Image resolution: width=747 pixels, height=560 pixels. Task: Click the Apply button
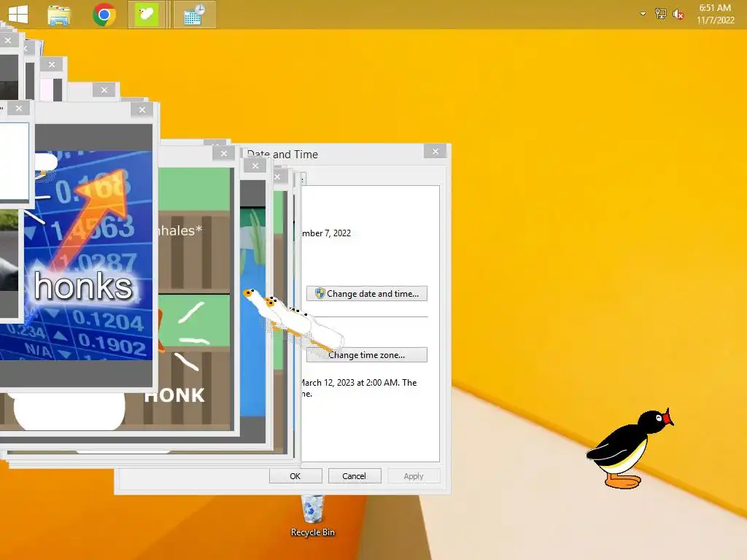coord(414,475)
